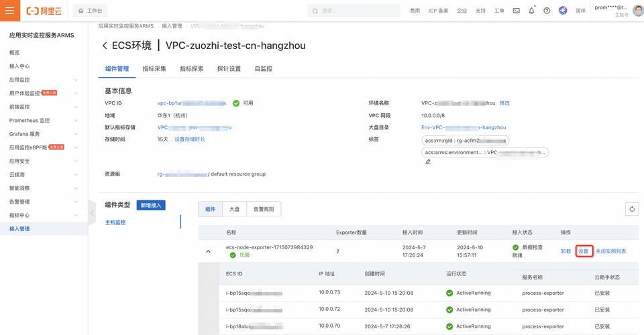Open the notifications bell
Image resolution: width=644 pixels, height=335 pixels.
point(531,11)
